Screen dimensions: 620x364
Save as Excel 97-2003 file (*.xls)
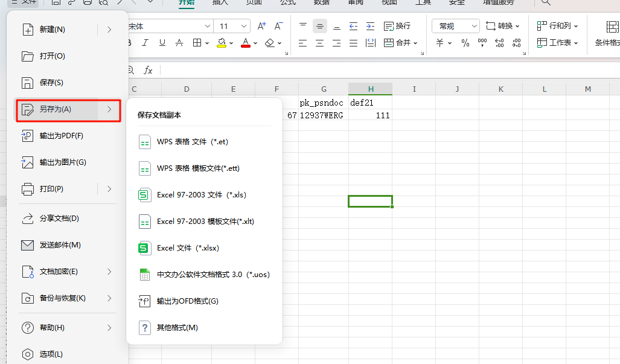204,195
